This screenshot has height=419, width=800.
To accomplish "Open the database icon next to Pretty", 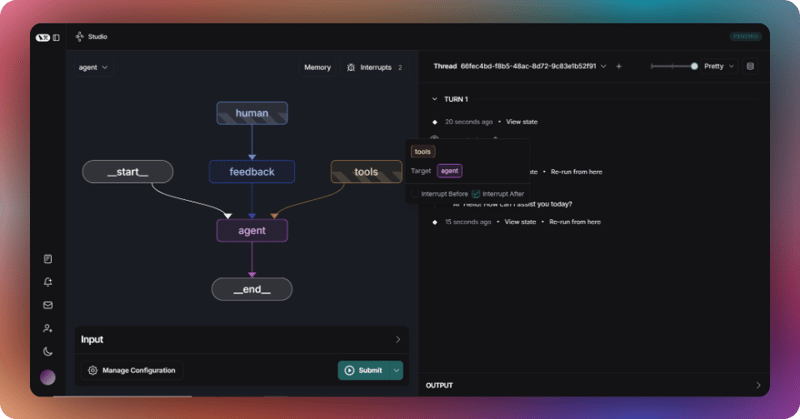I will coord(750,67).
